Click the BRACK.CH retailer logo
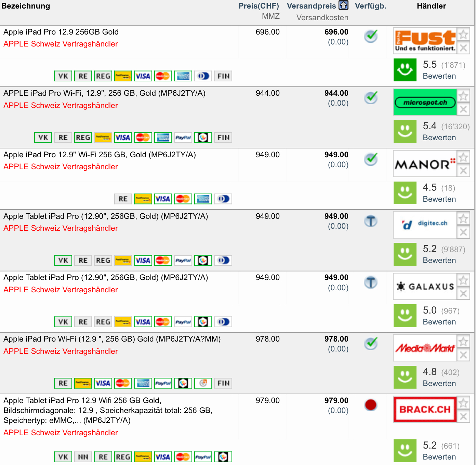 point(425,409)
